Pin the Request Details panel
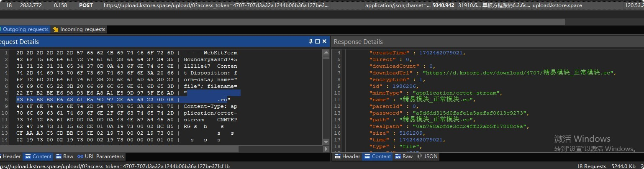The image size is (644, 169). [x=311, y=41]
